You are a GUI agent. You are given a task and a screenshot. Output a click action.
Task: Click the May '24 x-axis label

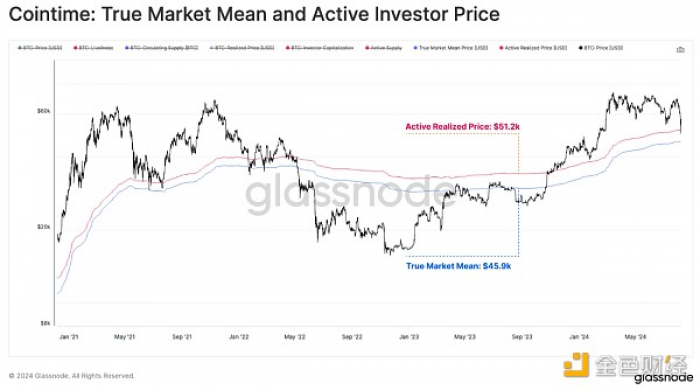pyautogui.click(x=636, y=337)
